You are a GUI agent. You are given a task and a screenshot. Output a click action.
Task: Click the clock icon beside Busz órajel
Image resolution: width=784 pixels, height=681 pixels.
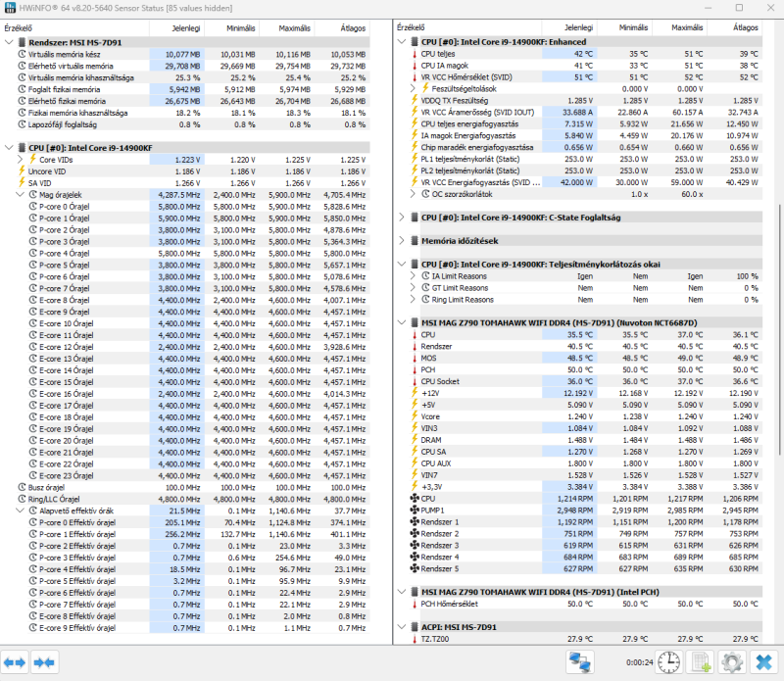[22, 488]
